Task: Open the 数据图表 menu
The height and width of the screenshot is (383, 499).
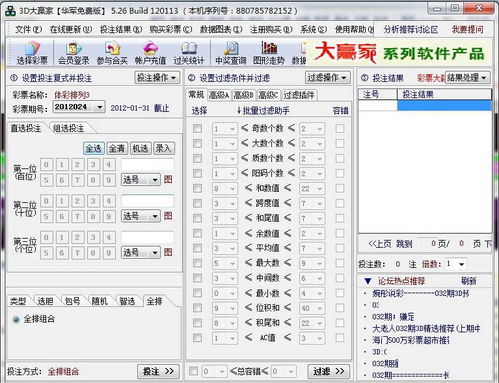Action: click(x=221, y=29)
